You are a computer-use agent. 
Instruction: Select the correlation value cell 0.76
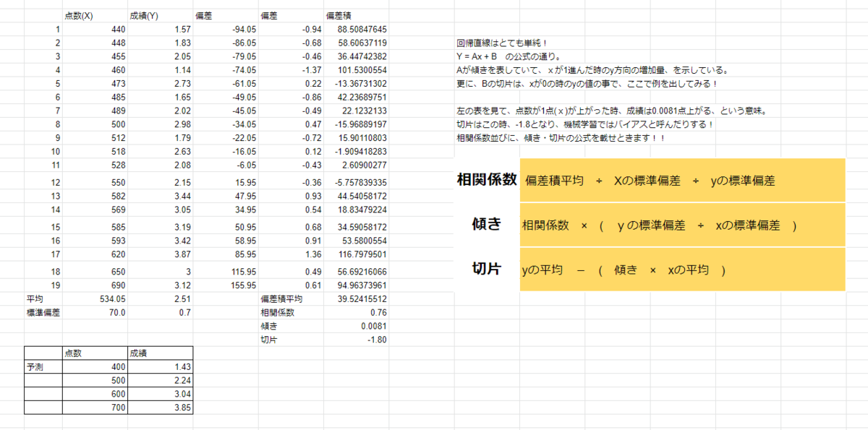(356, 312)
